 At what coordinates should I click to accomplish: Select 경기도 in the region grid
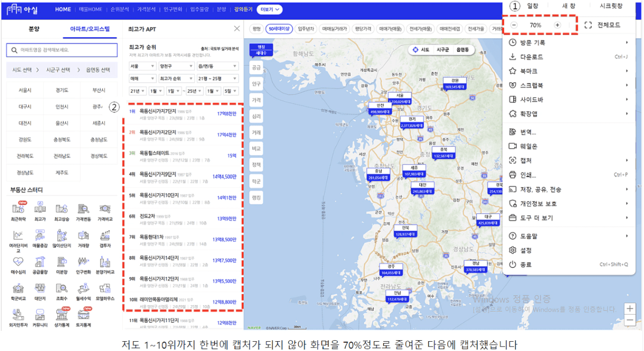(62, 90)
